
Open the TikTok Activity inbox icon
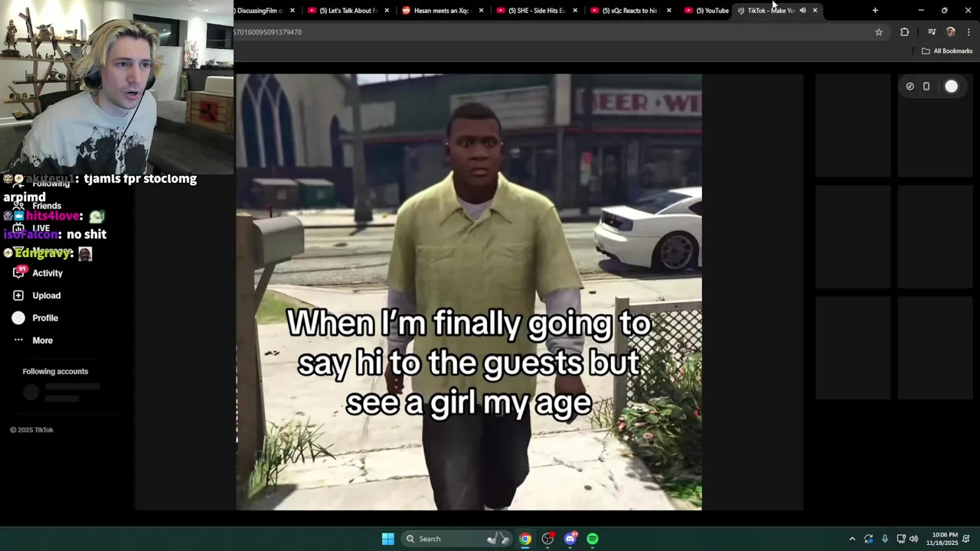pos(19,272)
